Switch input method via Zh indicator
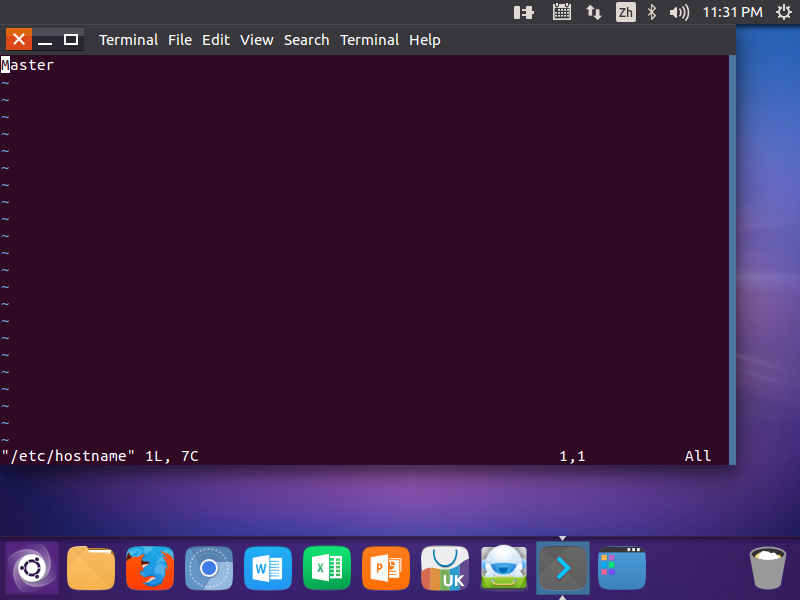 [x=626, y=12]
